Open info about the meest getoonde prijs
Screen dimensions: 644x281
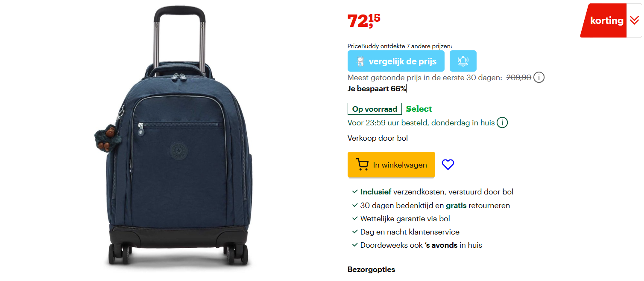coord(539,77)
